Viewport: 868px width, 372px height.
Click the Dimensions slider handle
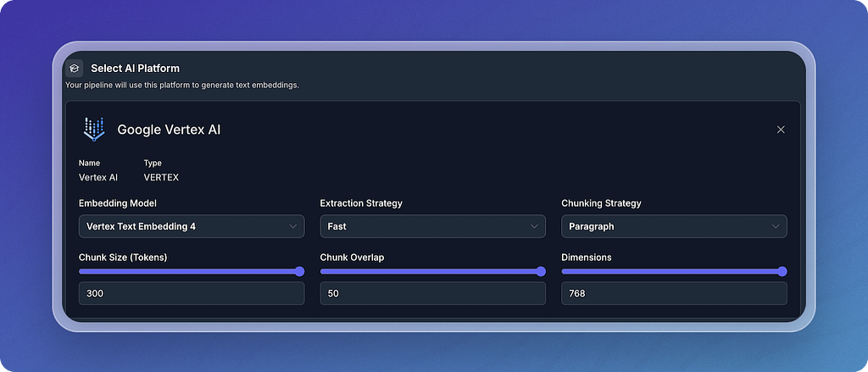pos(782,271)
